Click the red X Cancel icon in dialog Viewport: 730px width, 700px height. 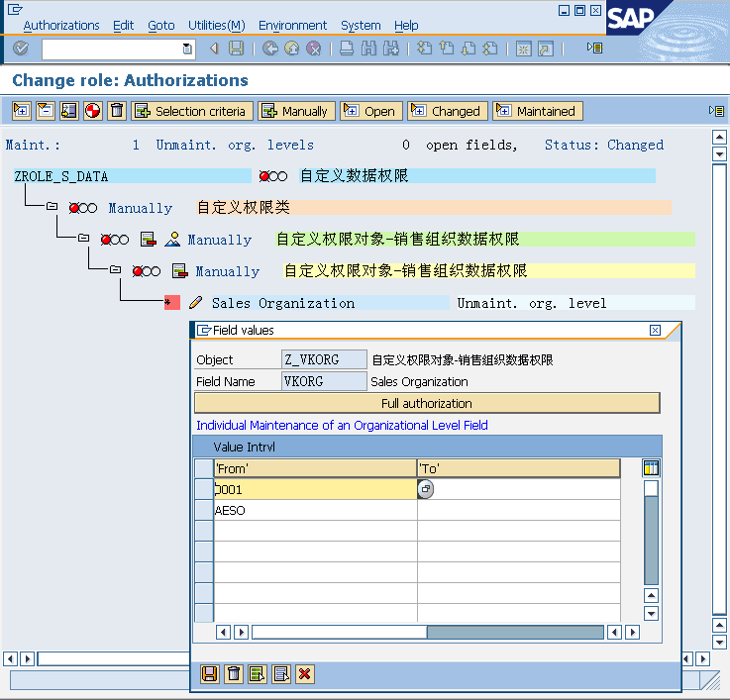coord(305,674)
